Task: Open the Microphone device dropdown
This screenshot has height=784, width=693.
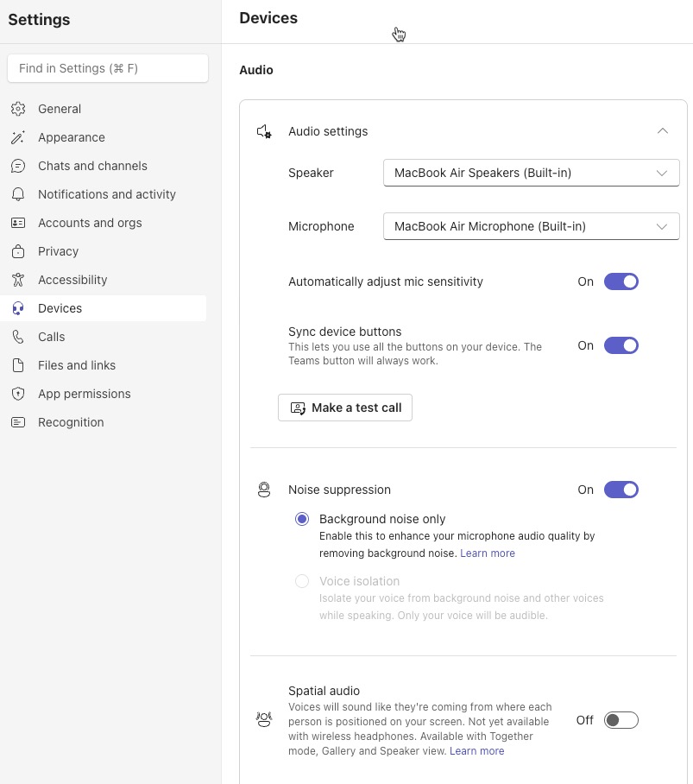Action: [x=531, y=226]
